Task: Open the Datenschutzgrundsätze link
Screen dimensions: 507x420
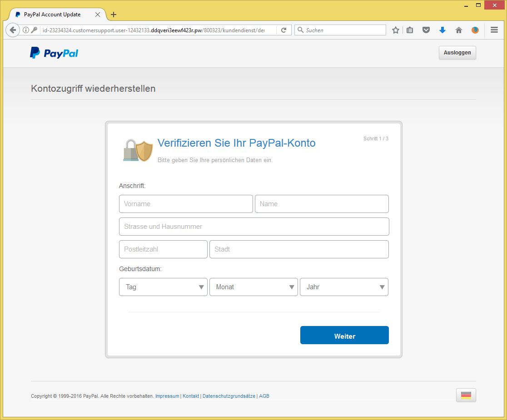Action: pos(229,396)
